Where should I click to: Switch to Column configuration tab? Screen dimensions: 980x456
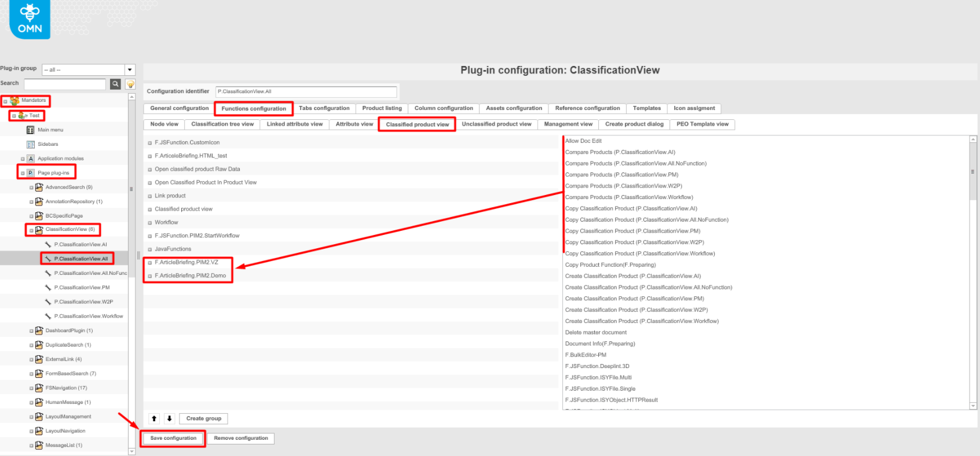click(444, 108)
